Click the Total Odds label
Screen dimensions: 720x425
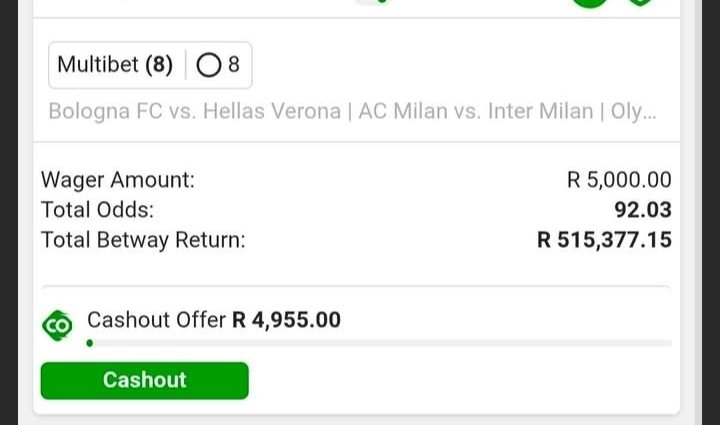point(97,210)
